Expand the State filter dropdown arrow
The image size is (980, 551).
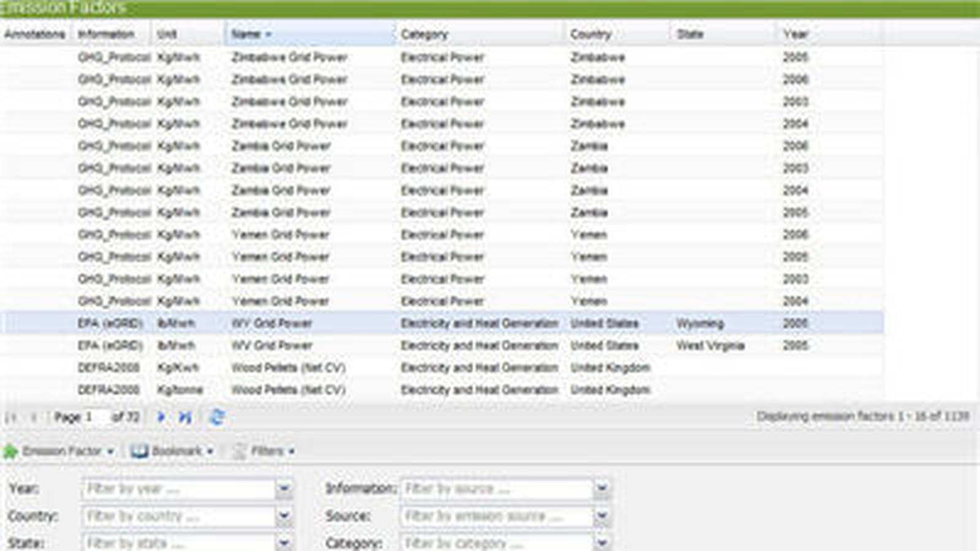[x=284, y=542]
